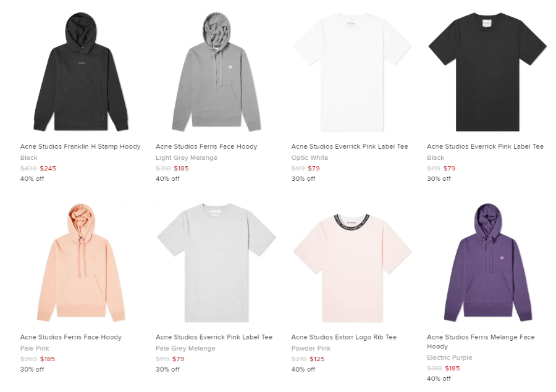Viewport: 556px width, 392px height.
Task: View the pale grey melange tee photo
Action: tap(216, 262)
